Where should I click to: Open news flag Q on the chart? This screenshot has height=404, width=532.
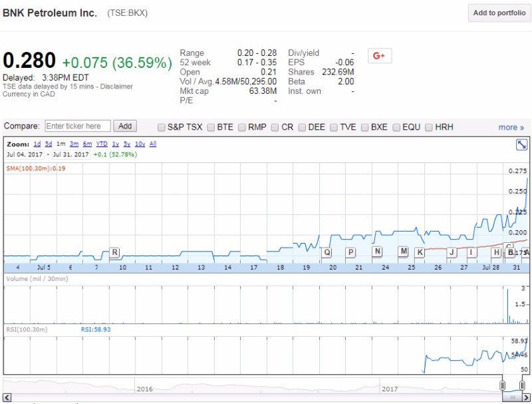click(327, 253)
